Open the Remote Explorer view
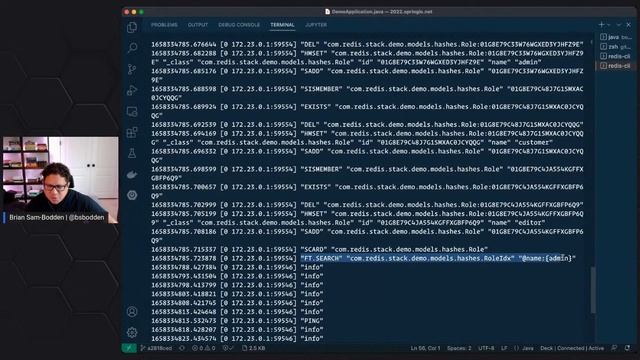 pyautogui.click(x=132, y=111)
